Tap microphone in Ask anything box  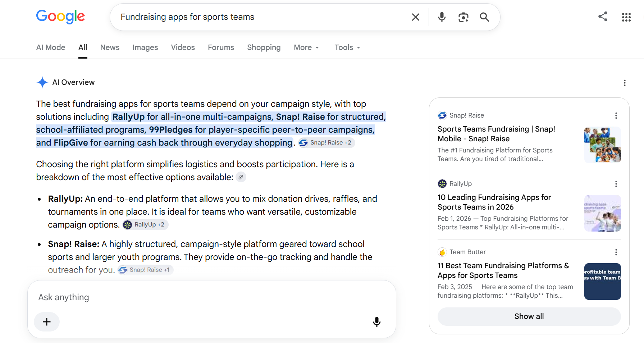(377, 322)
